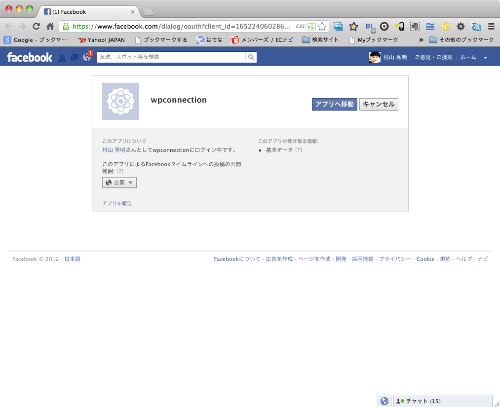The width and height of the screenshot is (500, 407).
Task: Click the アプリへ移動 button
Action: coord(334,104)
